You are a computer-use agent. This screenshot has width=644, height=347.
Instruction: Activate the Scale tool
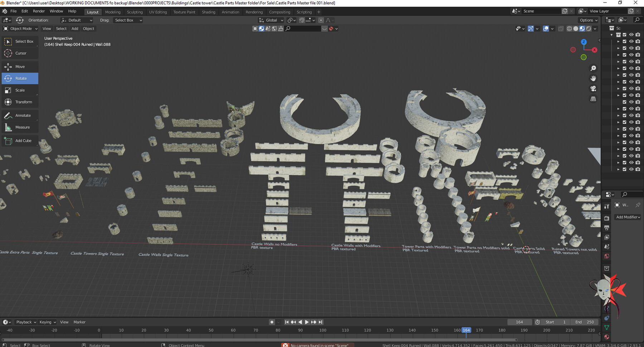point(20,90)
